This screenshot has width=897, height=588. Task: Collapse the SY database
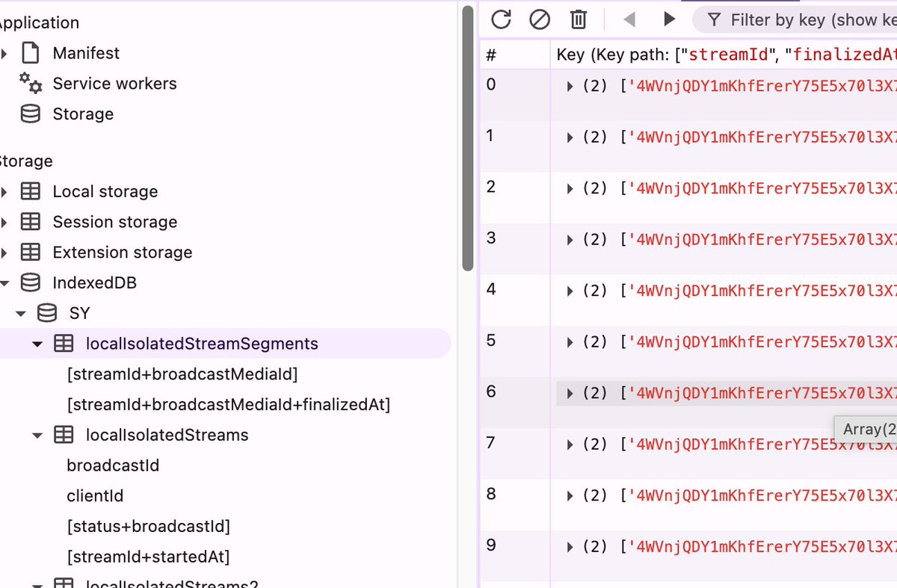click(x=20, y=313)
